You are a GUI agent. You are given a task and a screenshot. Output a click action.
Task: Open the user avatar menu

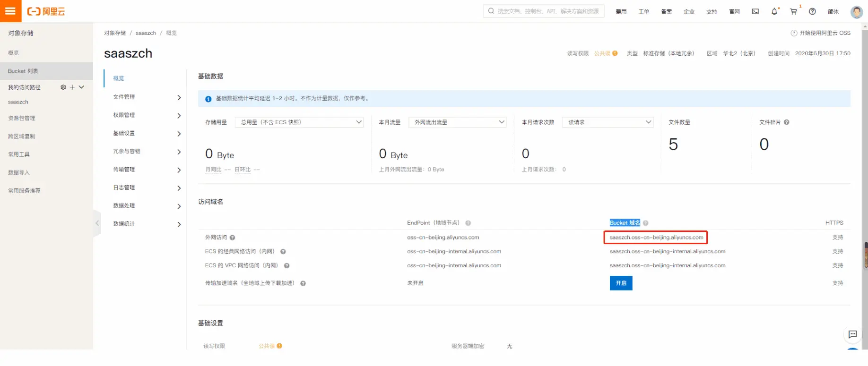856,12
